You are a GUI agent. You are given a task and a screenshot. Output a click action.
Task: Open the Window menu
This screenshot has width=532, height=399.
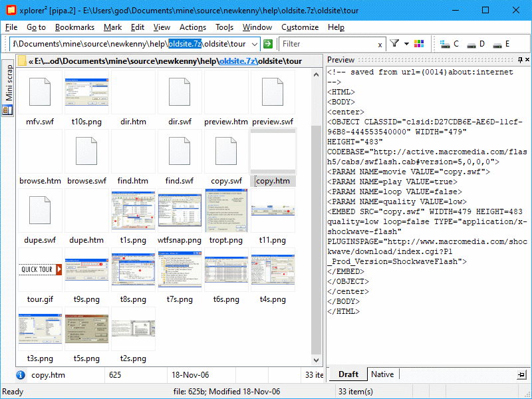point(257,27)
